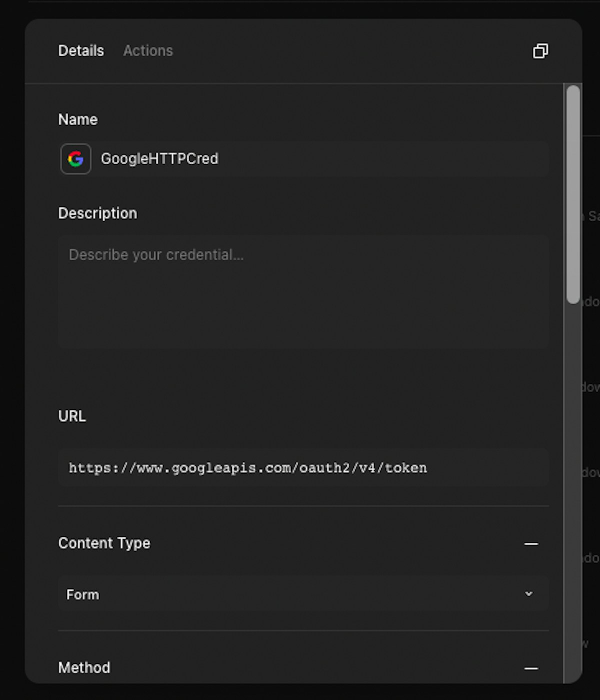Click the Name field label
The width and height of the screenshot is (600, 700).
[78, 120]
